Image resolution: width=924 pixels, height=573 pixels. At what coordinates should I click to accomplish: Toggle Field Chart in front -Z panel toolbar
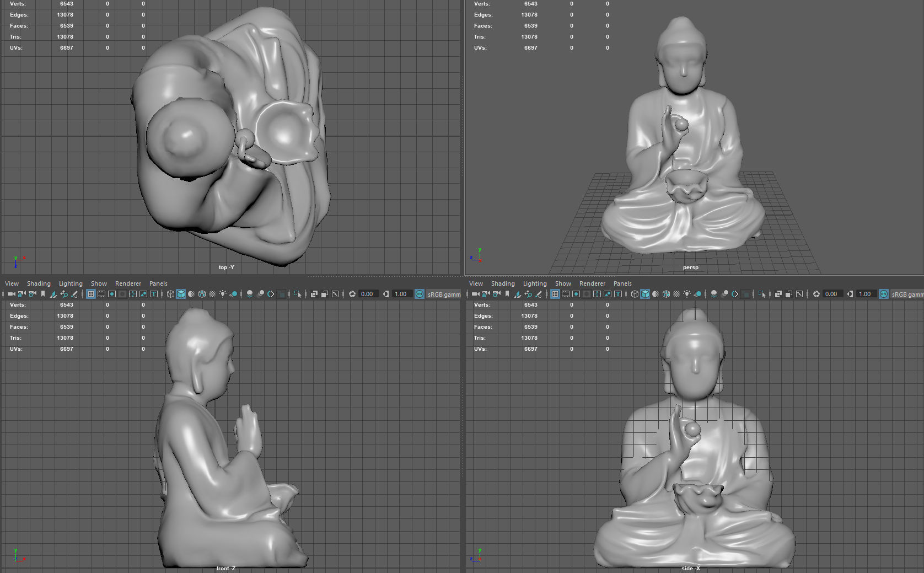(133, 294)
